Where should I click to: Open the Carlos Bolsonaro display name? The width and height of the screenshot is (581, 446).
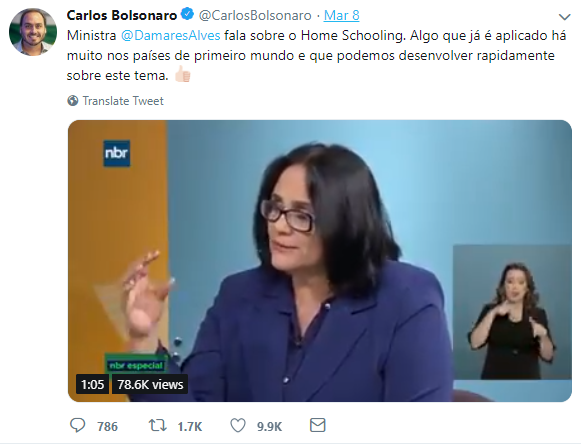tap(122, 15)
